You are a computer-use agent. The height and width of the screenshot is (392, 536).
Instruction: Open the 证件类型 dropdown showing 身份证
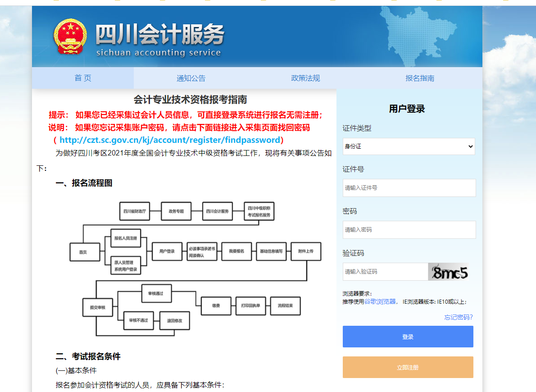point(409,146)
